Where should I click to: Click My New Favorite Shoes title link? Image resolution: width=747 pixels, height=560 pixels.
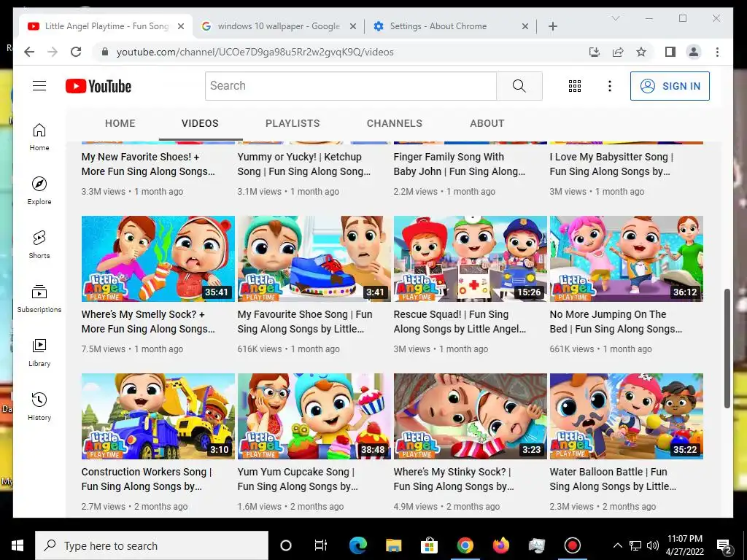[148, 164]
